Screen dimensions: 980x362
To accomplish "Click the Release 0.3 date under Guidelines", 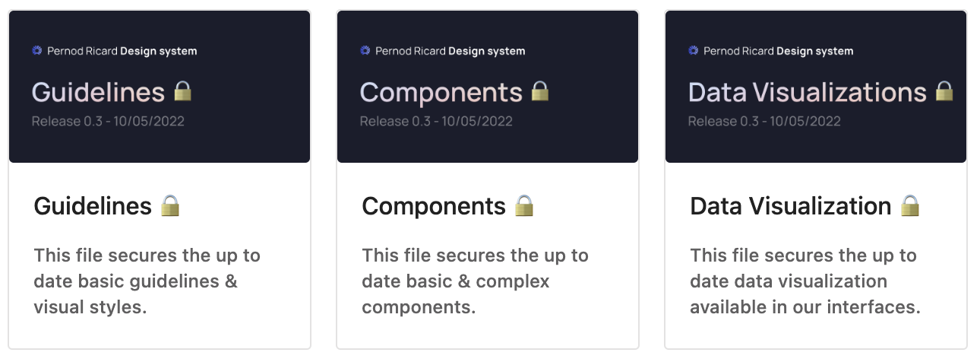I will (x=108, y=121).
